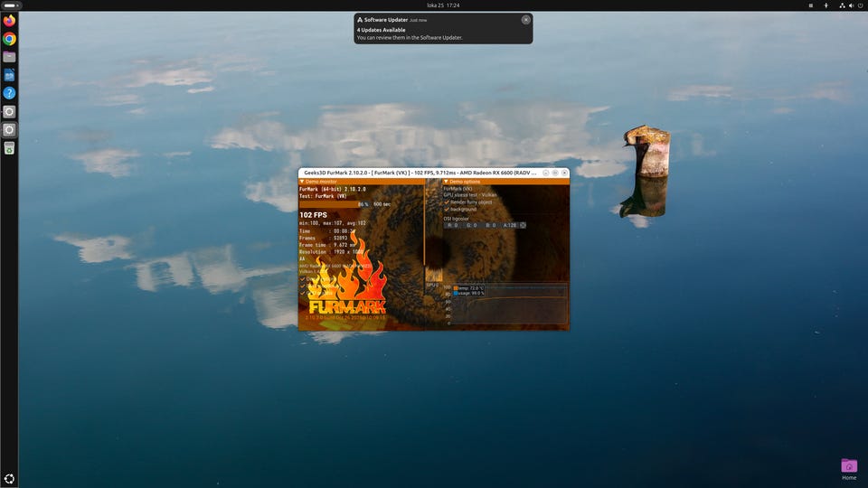
Task: Click the power icon in the top bar
Action: [x=860, y=5]
